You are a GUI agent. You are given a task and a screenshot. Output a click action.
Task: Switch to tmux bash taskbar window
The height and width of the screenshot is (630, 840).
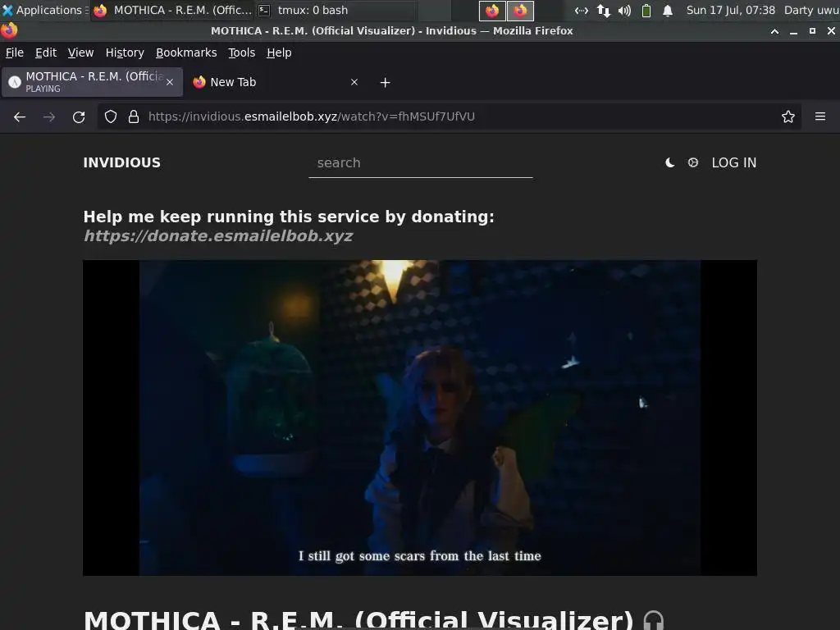(x=335, y=10)
